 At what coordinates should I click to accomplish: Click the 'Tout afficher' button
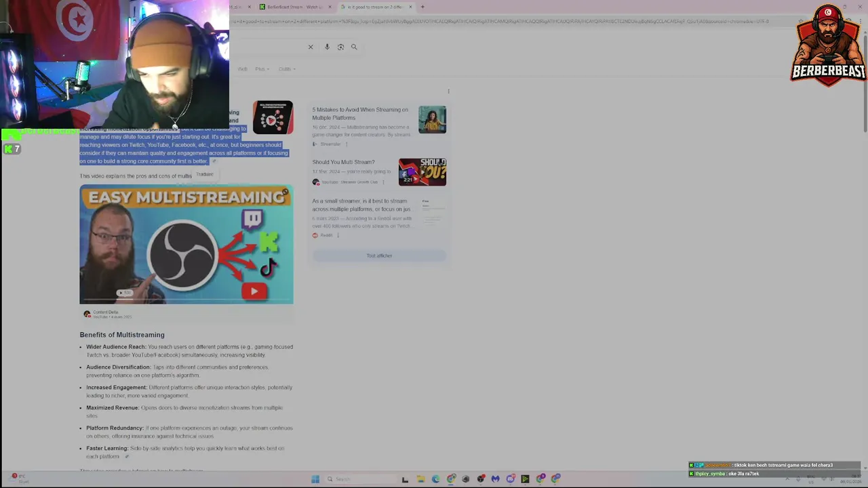point(379,256)
